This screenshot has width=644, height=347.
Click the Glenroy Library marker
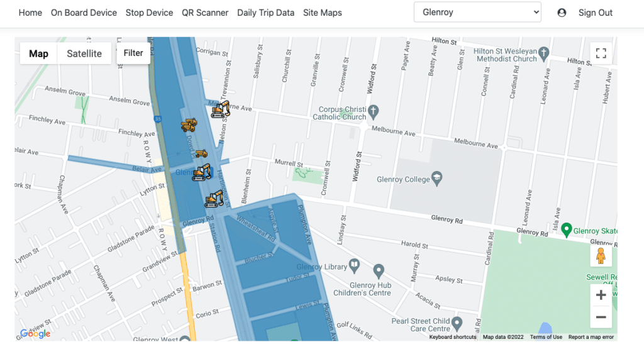[x=355, y=266]
